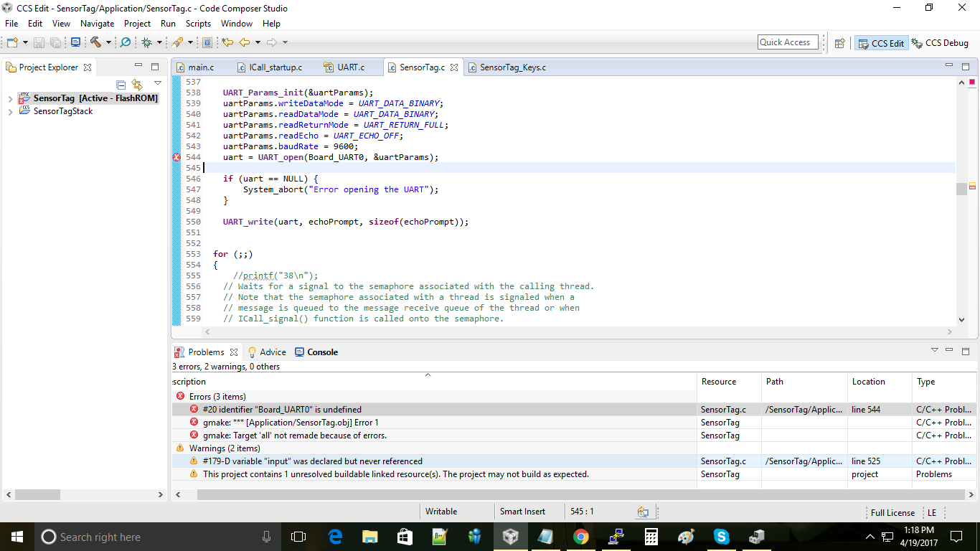Expand the SensorTag project tree node
The image size is (980, 551).
[10, 98]
